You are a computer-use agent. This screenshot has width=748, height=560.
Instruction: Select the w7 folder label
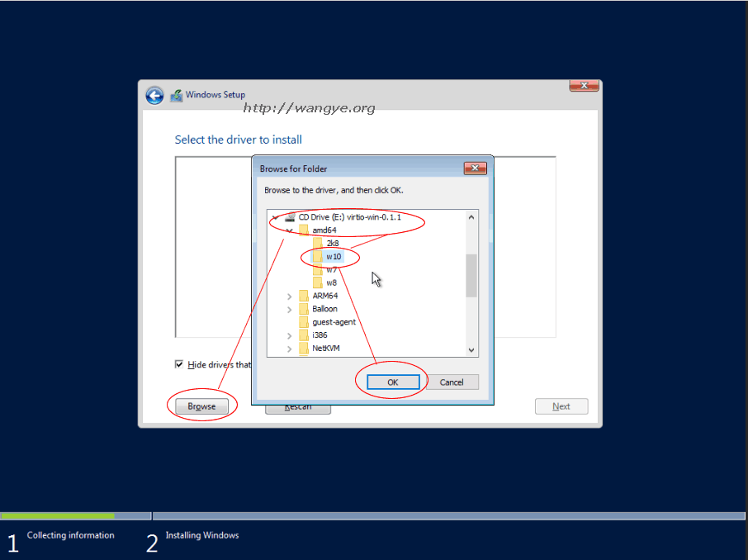point(332,270)
